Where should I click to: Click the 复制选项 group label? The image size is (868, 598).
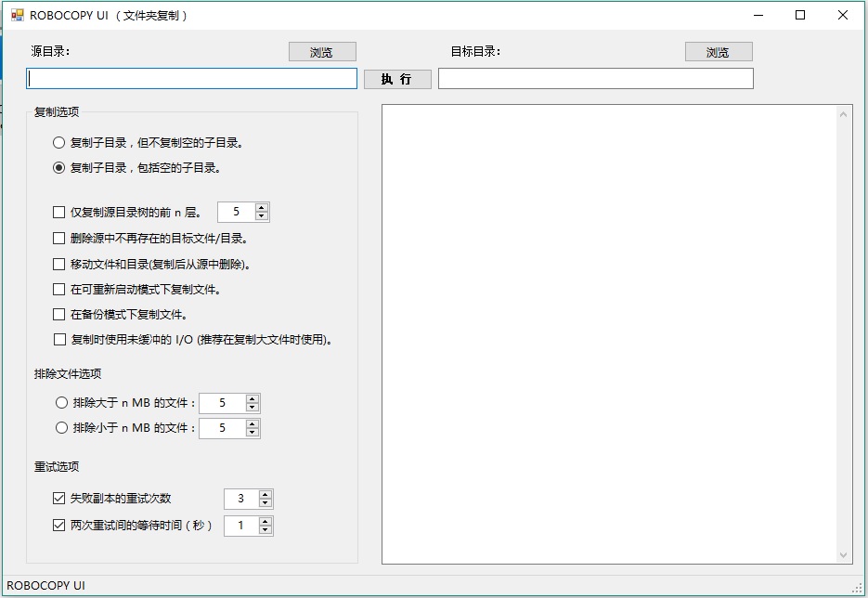click(57, 111)
